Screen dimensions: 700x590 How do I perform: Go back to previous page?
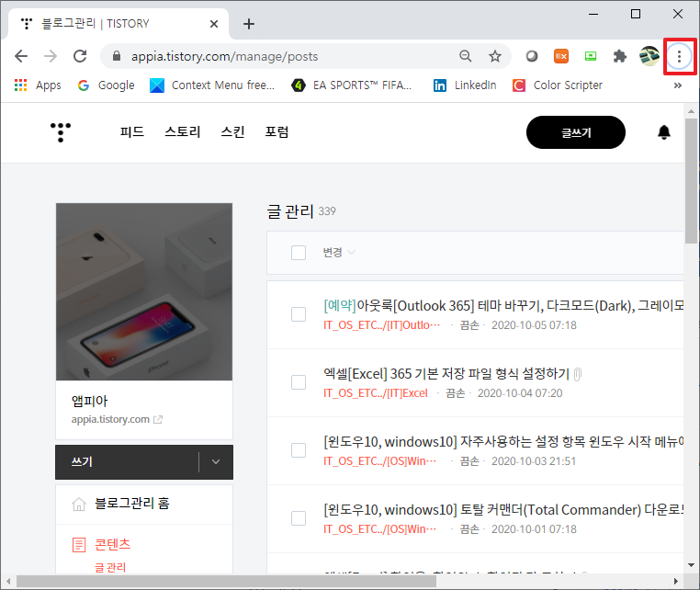click(x=21, y=56)
